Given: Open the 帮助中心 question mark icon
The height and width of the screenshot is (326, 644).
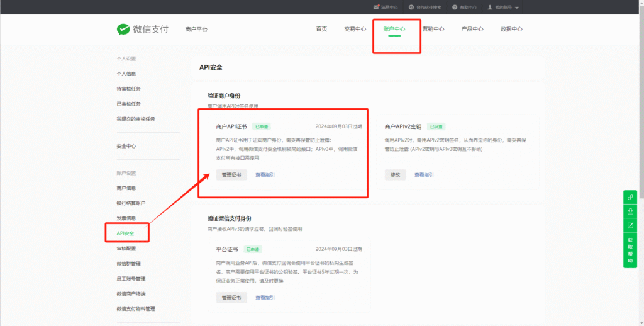Looking at the screenshot, I should click(x=455, y=8).
